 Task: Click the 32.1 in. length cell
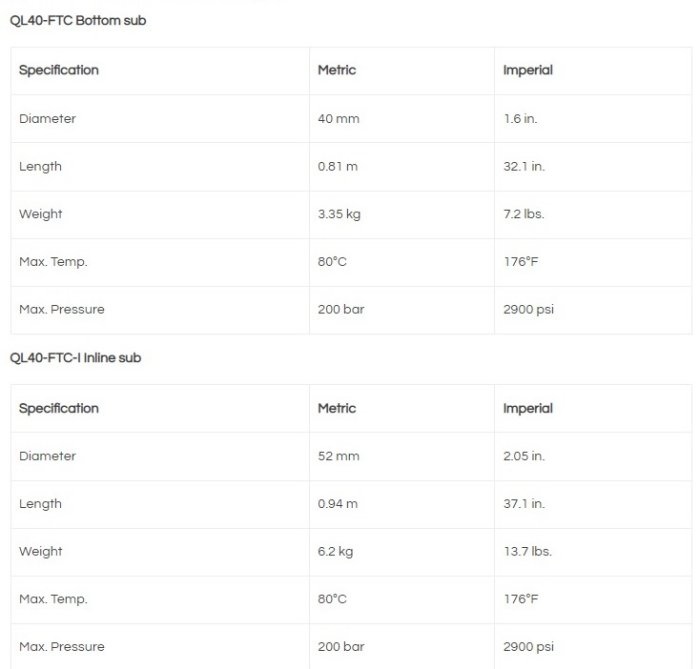[524, 166]
